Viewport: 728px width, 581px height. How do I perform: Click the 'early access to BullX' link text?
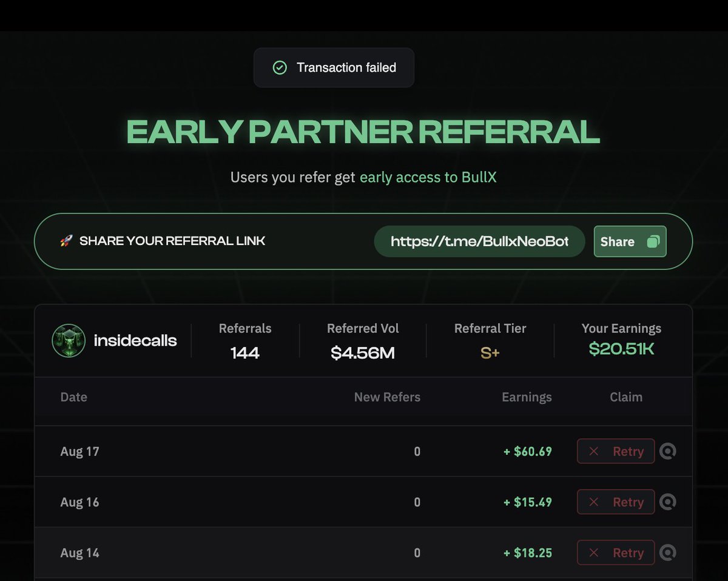[x=428, y=178]
